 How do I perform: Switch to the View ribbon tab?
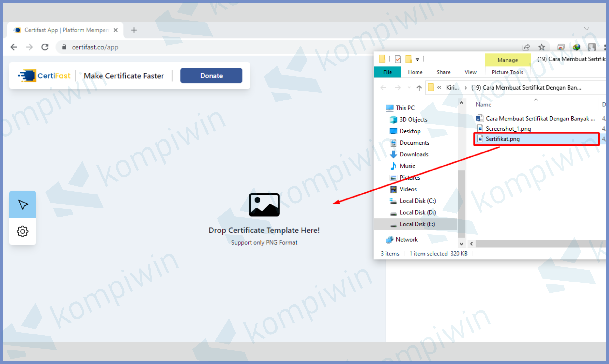point(471,72)
